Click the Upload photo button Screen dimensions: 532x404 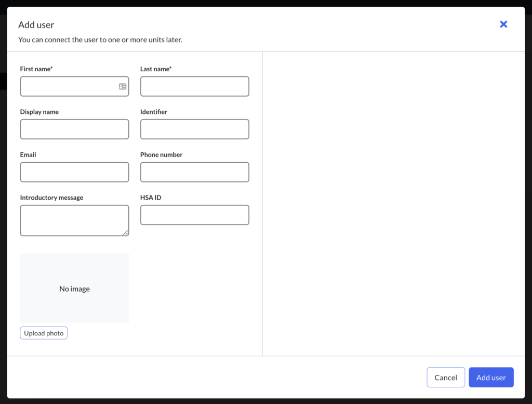[x=44, y=333]
